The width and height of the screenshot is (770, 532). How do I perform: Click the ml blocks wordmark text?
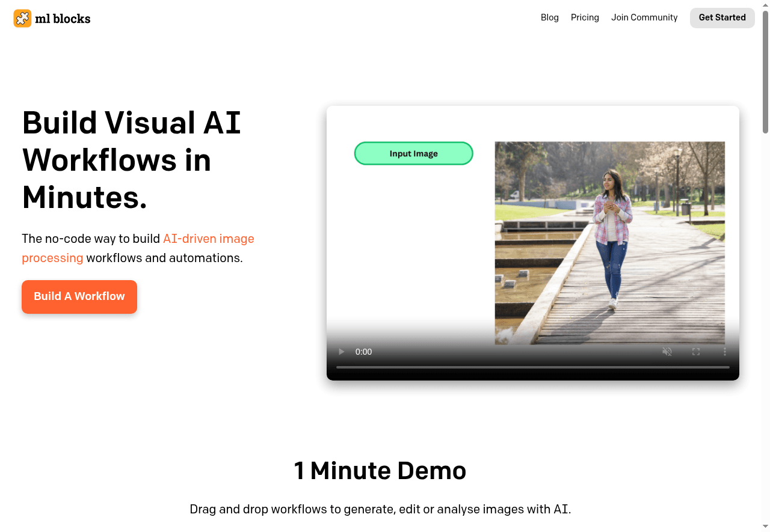(x=63, y=19)
